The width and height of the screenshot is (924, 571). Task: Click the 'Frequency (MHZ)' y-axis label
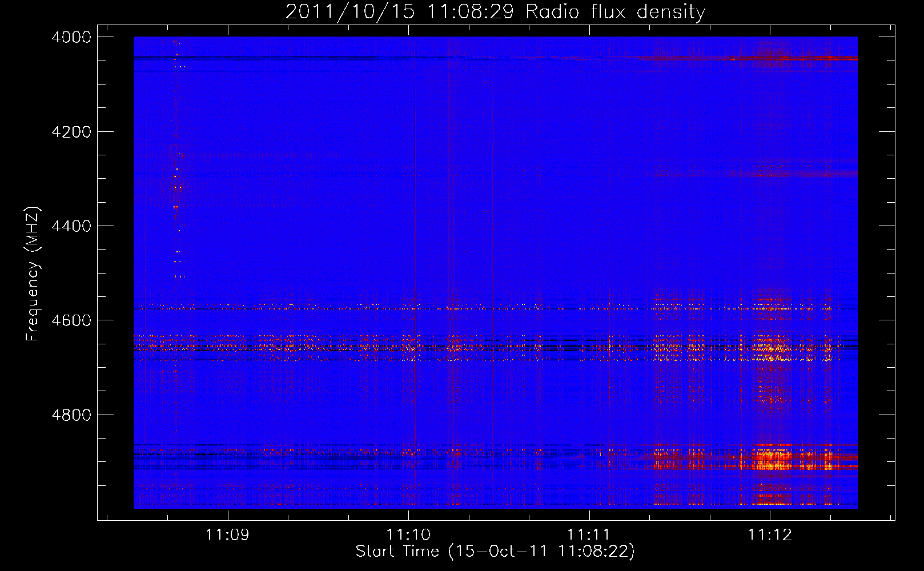pyautogui.click(x=33, y=274)
